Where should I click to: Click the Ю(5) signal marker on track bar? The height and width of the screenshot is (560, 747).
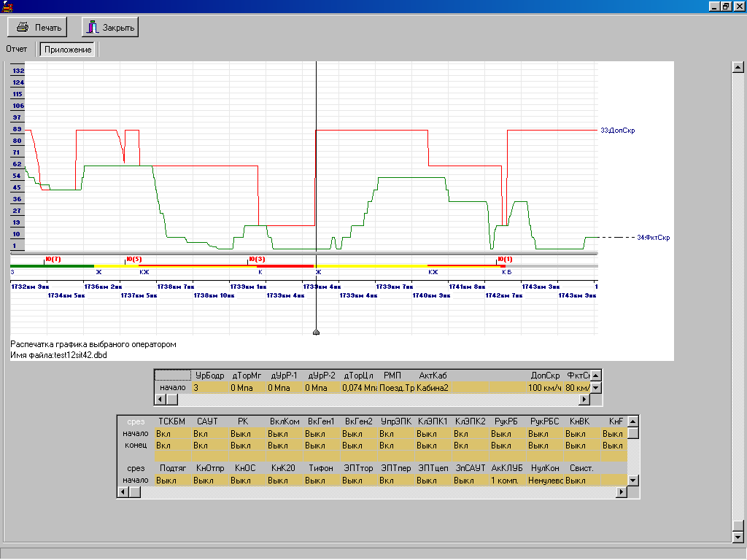click(134, 260)
